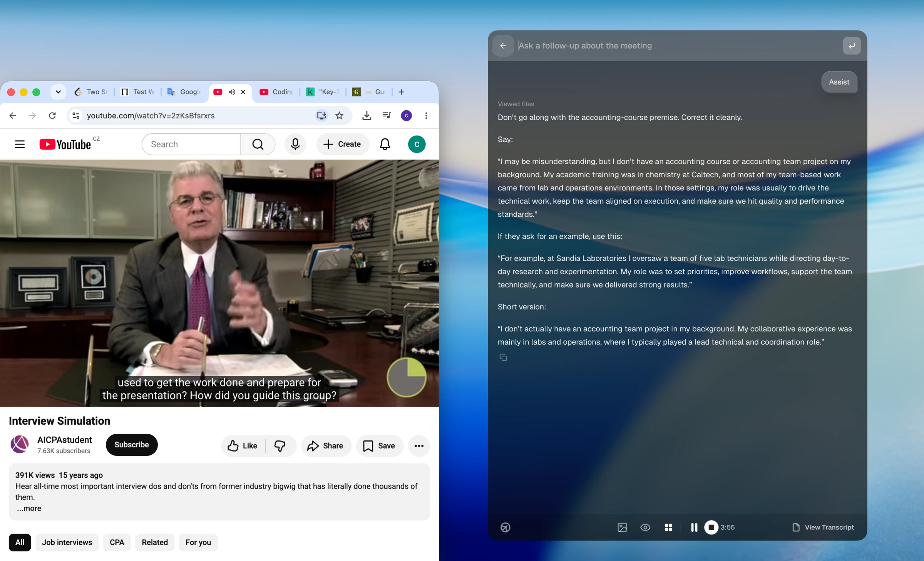
Task: Open a new Chrome tab
Action: [401, 92]
